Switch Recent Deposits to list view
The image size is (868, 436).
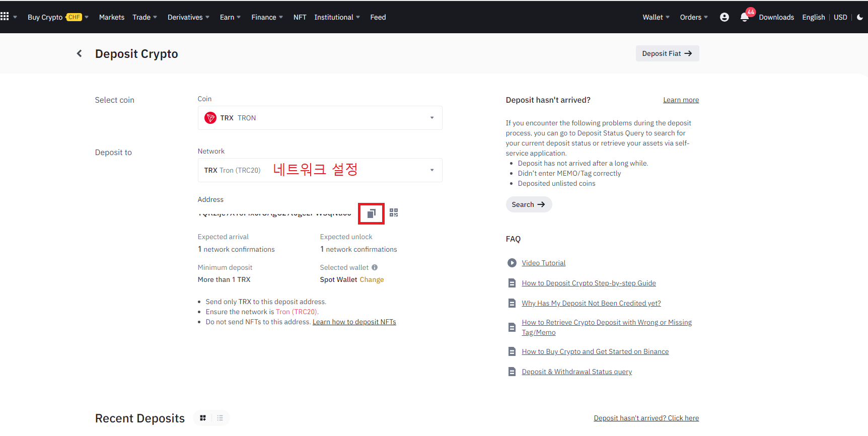click(220, 418)
